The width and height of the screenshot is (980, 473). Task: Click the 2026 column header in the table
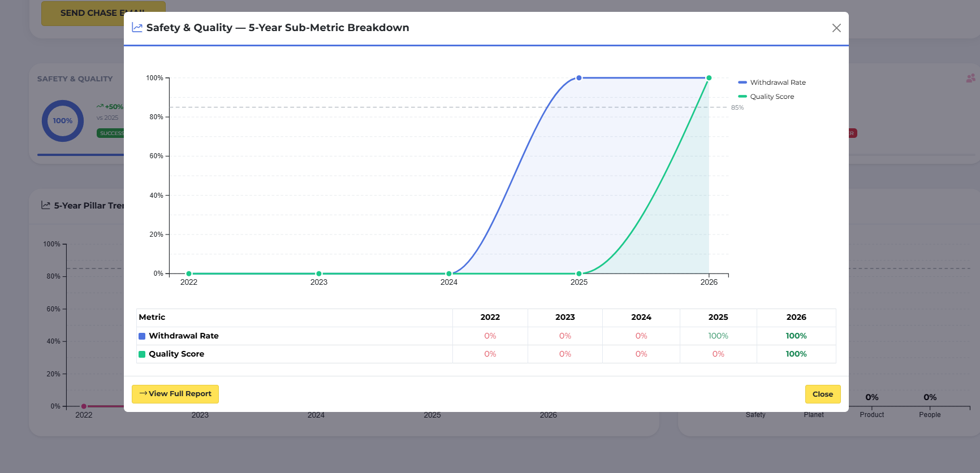796,318
